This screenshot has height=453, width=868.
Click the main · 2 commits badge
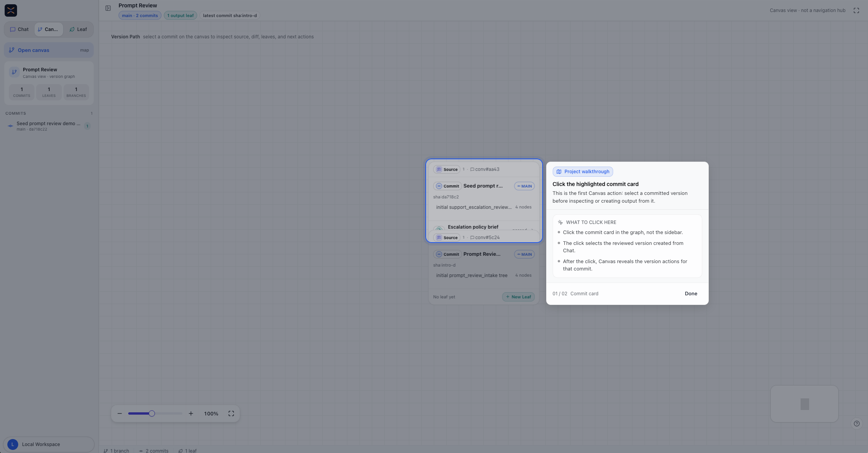pyautogui.click(x=140, y=16)
